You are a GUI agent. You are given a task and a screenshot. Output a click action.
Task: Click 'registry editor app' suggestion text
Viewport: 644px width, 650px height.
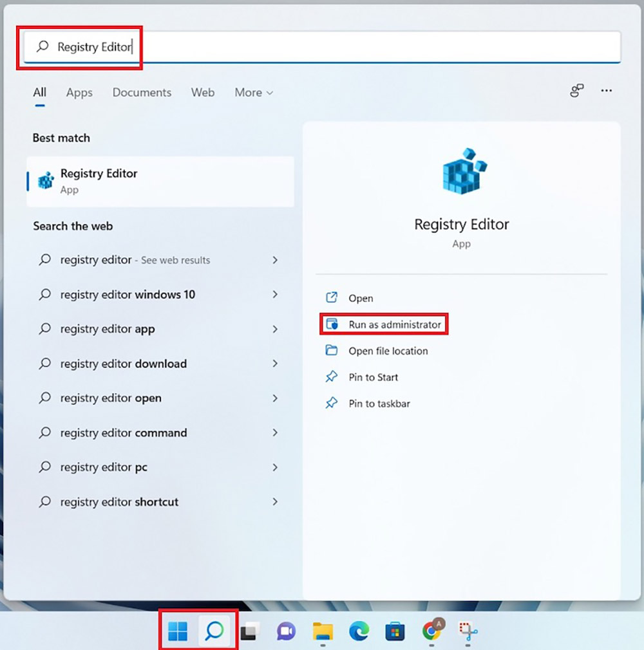click(108, 329)
